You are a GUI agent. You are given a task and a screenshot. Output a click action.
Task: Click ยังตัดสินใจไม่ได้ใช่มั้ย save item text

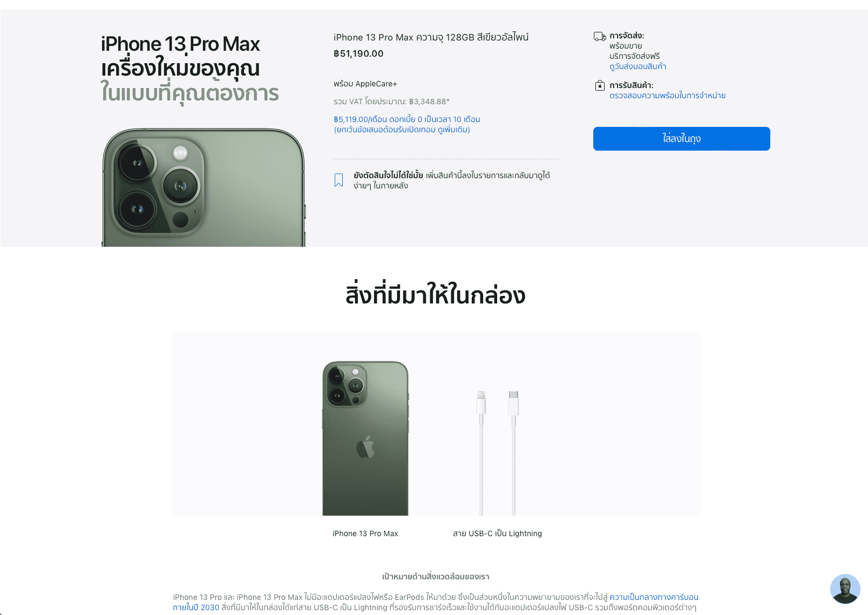[x=388, y=175]
